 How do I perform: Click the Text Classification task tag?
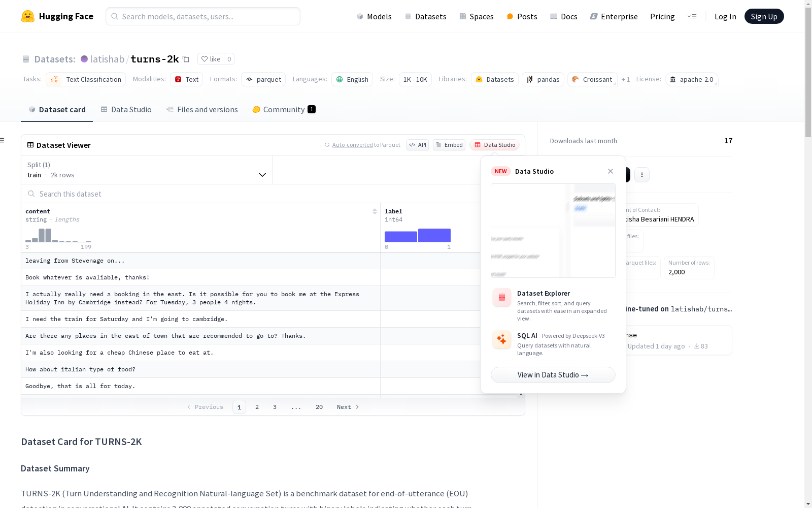[86, 79]
